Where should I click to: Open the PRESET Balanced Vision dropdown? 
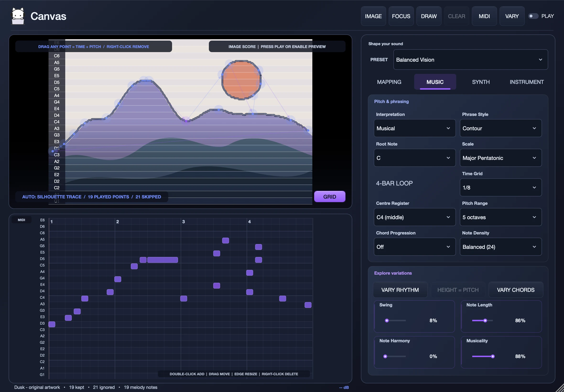[x=471, y=60]
